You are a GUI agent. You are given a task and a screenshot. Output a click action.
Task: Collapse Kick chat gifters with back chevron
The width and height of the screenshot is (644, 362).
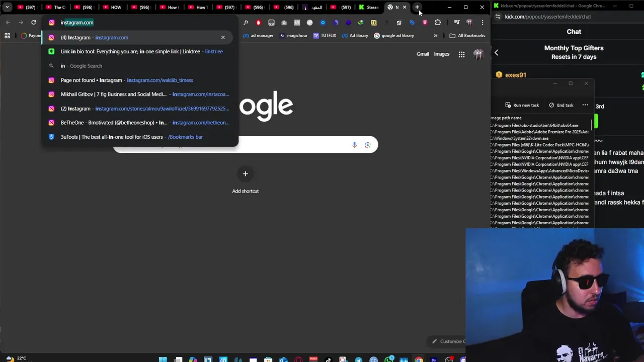click(x=496, y=53)
